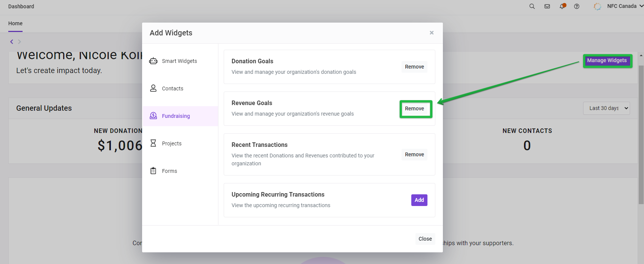Open the help question mark icon
644x264 pixels.
[x=577, y=6]
